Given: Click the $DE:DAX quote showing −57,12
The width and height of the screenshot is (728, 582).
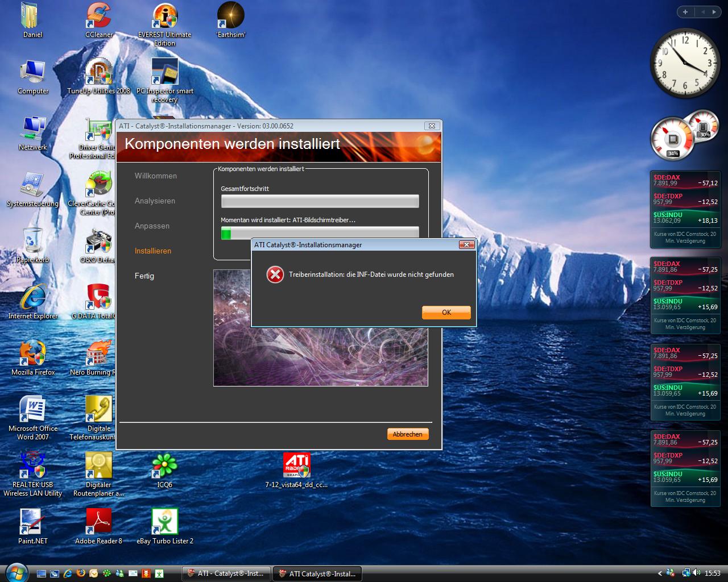Looking at the screenshot, I should 685,181.
